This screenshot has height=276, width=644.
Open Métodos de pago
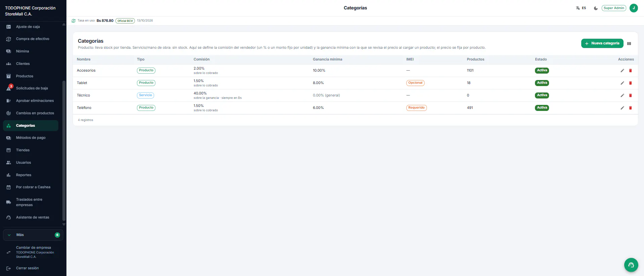tap(31, 138)
